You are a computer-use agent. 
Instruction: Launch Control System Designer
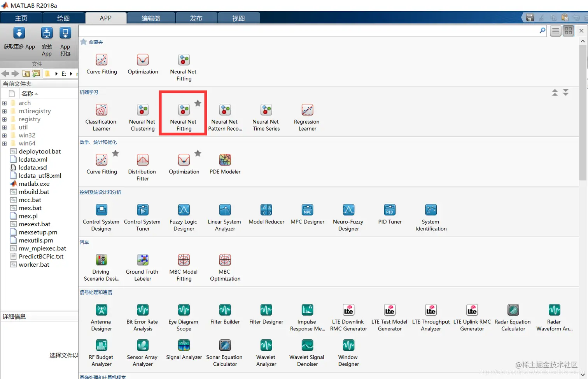[101, 217]
